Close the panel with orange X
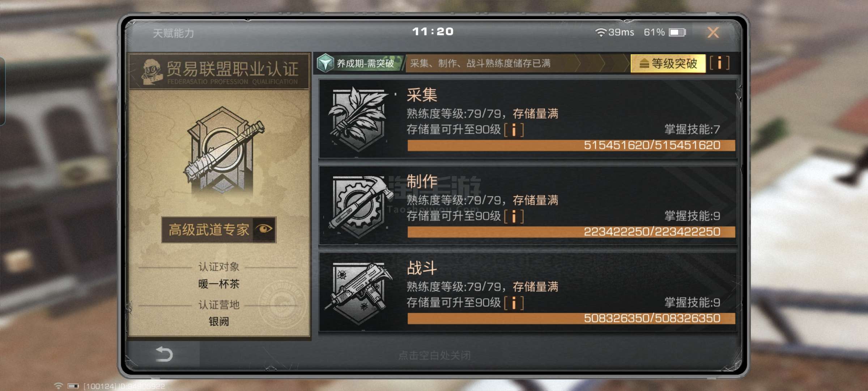 coord(713,33)
